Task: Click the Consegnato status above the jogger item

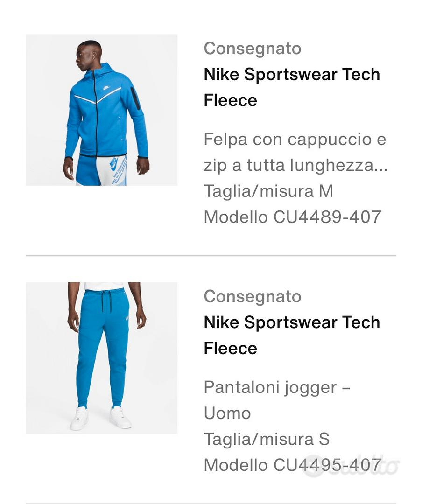Action: (253, 296)
